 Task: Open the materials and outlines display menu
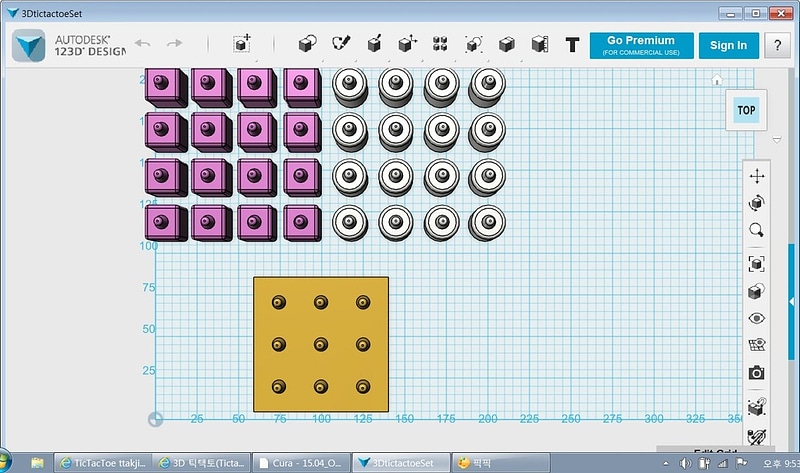click(757, 291)
